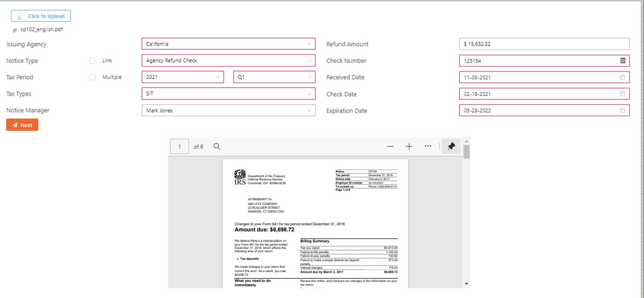Toggle the pin toolbar icon
Screen dimensions: 644x298
pos(451,146)
